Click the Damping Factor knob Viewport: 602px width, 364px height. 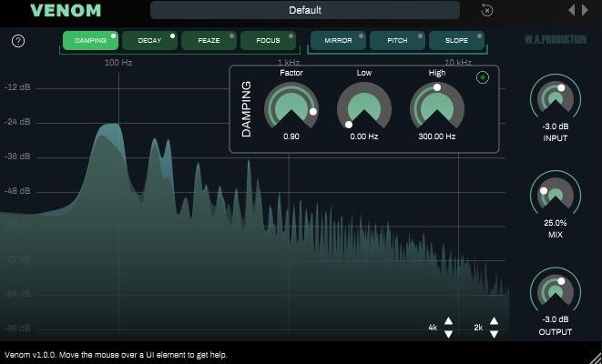coord(291,108)
